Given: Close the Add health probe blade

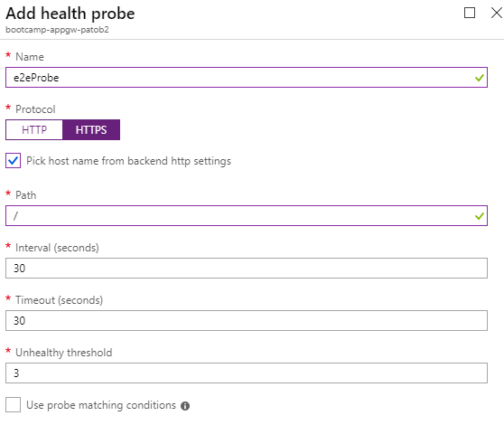Looking at the screenshot, I should point(497,13).
